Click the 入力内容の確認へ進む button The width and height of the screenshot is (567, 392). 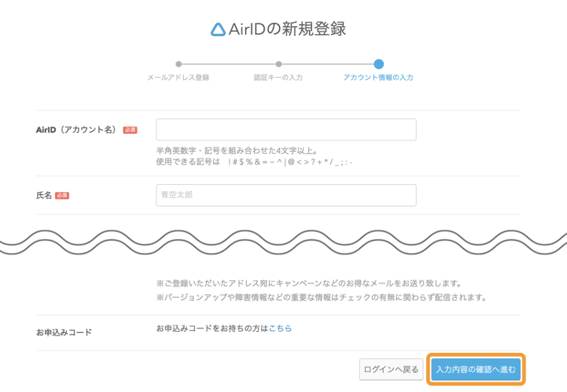476,369
